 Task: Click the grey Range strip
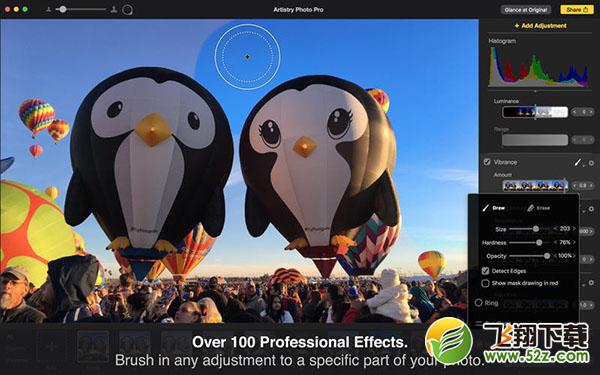(535, 140)
